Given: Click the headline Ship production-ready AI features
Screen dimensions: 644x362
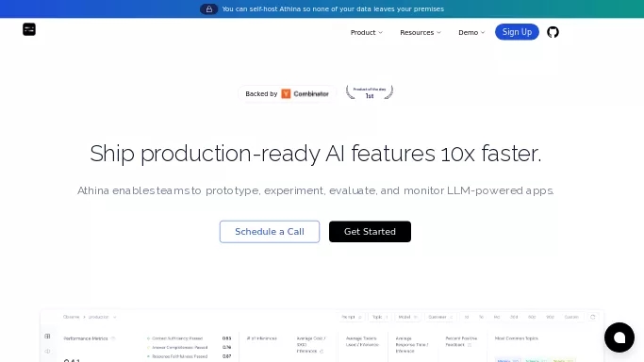Looking at the screenshot, I should tap(316, 154).
